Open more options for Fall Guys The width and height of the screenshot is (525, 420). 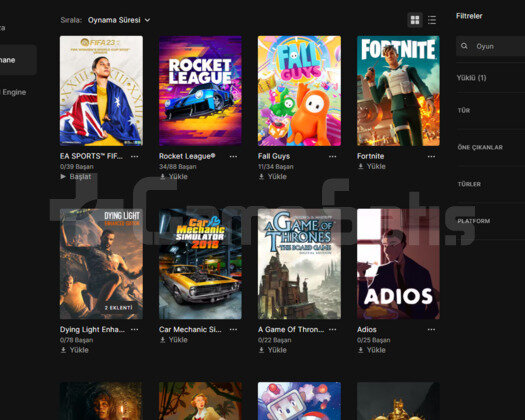click(x=332, y=156)
